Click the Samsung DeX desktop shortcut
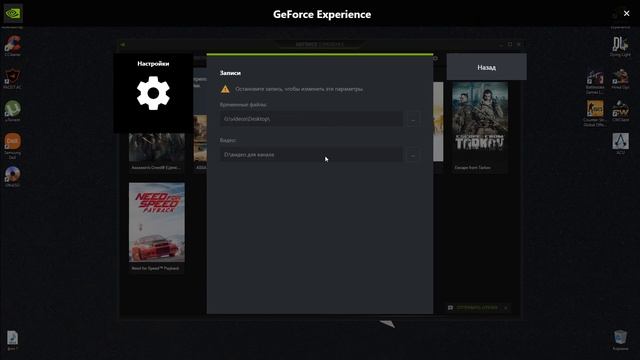Screen dimensions: 640x360 click(13, 146)
